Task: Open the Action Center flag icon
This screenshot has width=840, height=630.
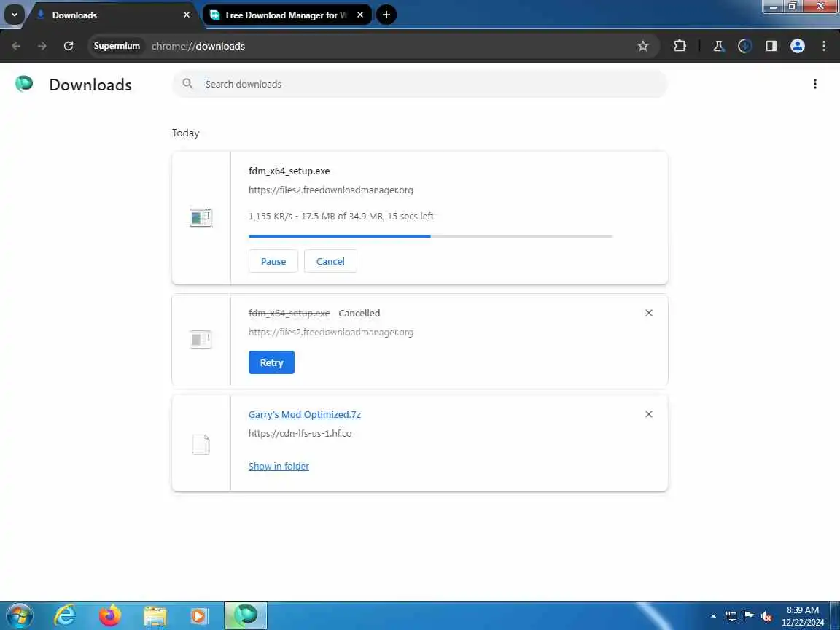Action: coord(749,616)
